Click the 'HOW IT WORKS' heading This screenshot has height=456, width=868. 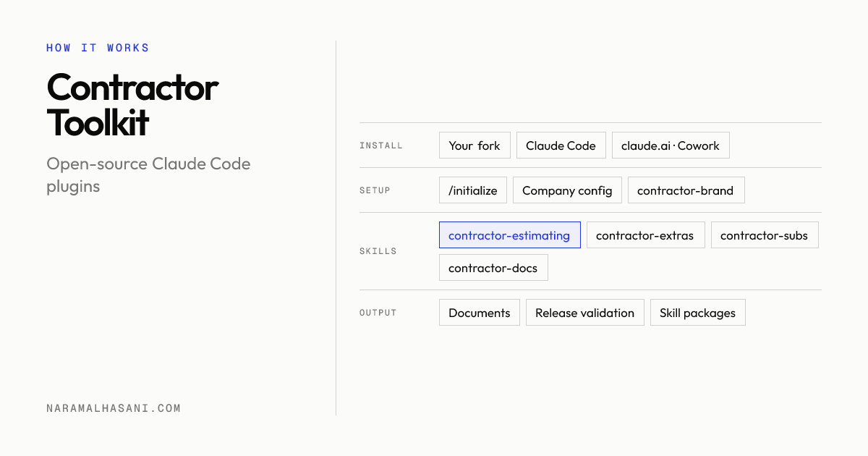[98, 48]
